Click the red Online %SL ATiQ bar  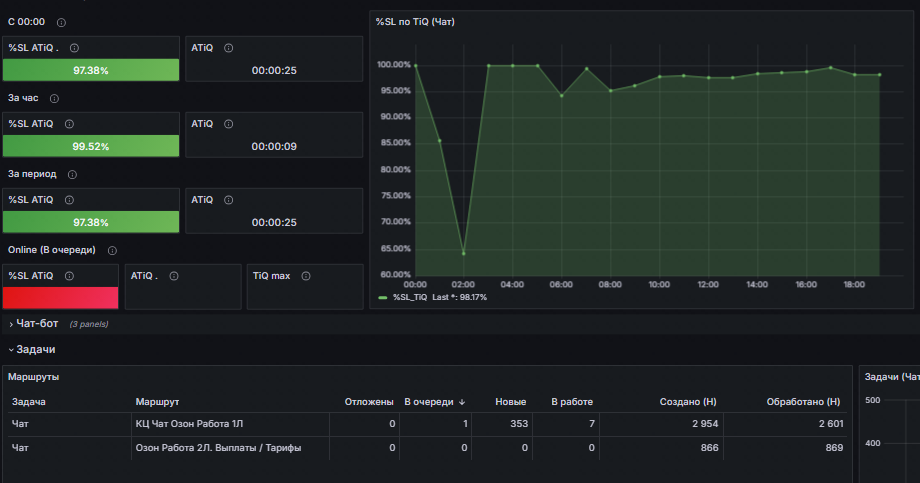coord(60,298)
